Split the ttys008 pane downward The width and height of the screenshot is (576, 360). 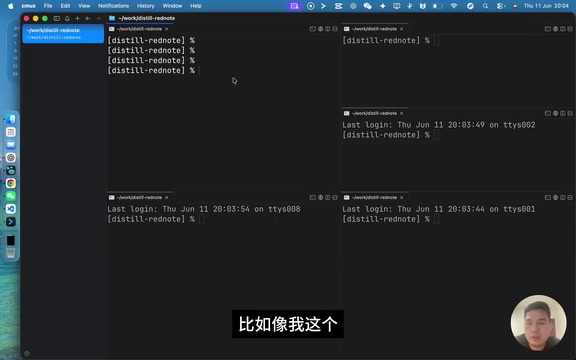point(335,197)
